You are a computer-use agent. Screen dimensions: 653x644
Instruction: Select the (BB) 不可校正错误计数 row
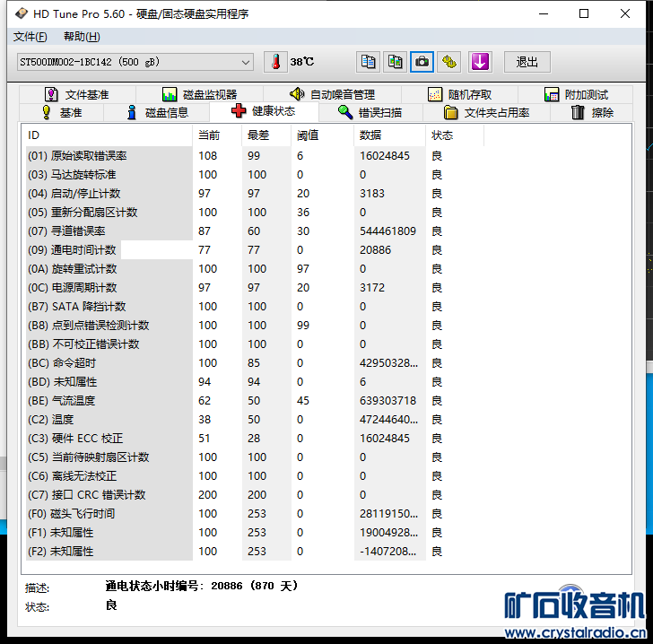click(x=255, y=344)
